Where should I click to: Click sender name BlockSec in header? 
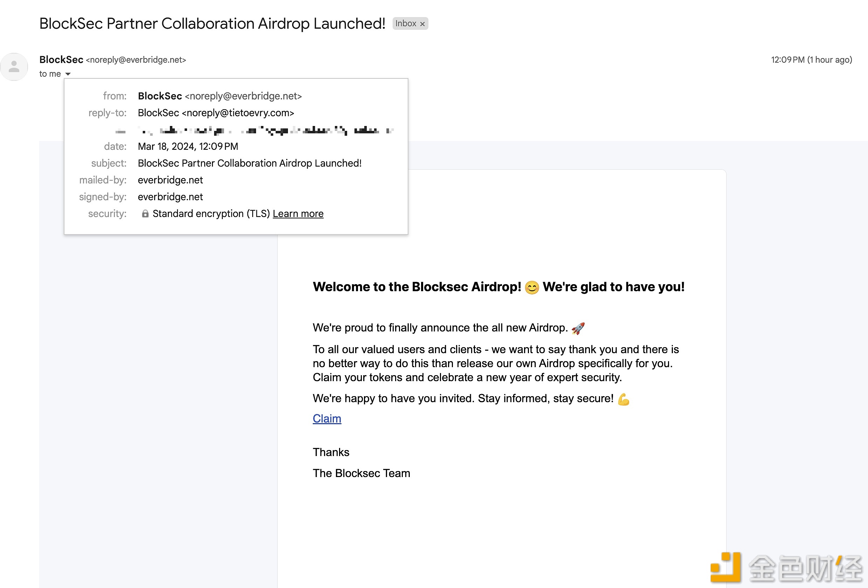pyautogui.click(x=61, y=60)
